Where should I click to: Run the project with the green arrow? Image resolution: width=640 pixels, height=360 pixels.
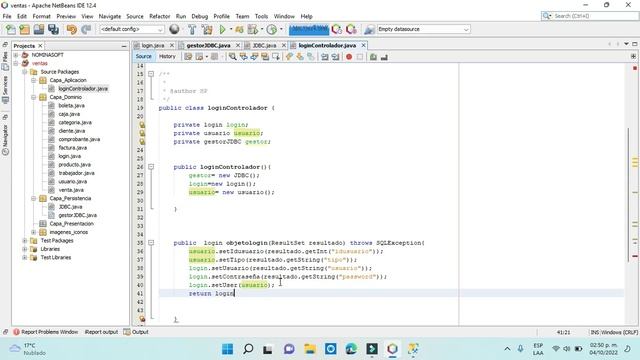click(x=222, y=29)
